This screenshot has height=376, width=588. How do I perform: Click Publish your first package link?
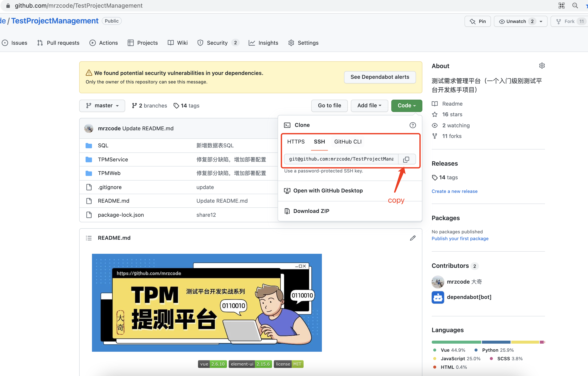pyautogui.click(x=460, y=238)
